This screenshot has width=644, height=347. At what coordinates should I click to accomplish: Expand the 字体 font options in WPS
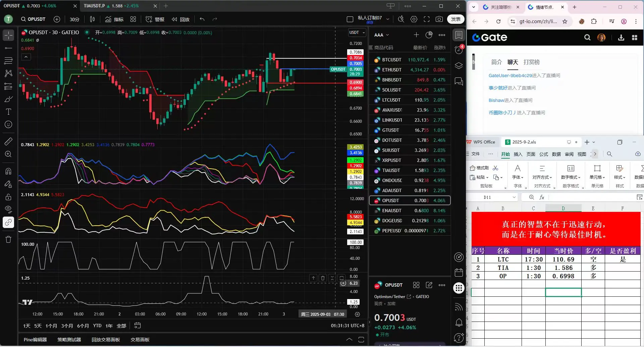coord(518,177)
